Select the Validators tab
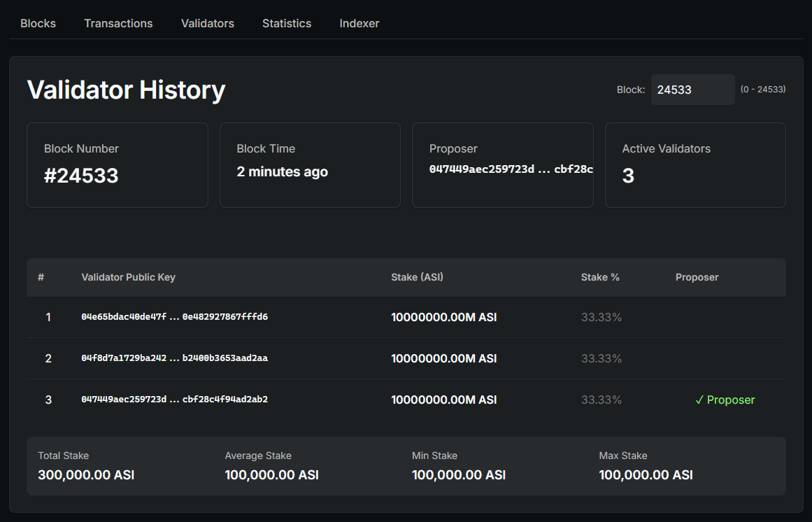This screenshot has width=812, height=522. pos(207,23)
